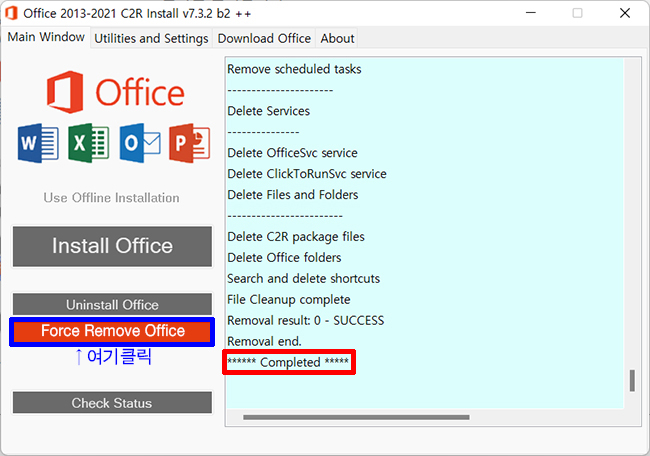This screenshot has width=650, height=456.
Task: Click the Install Office button
Action: click(x=112, y=246)
